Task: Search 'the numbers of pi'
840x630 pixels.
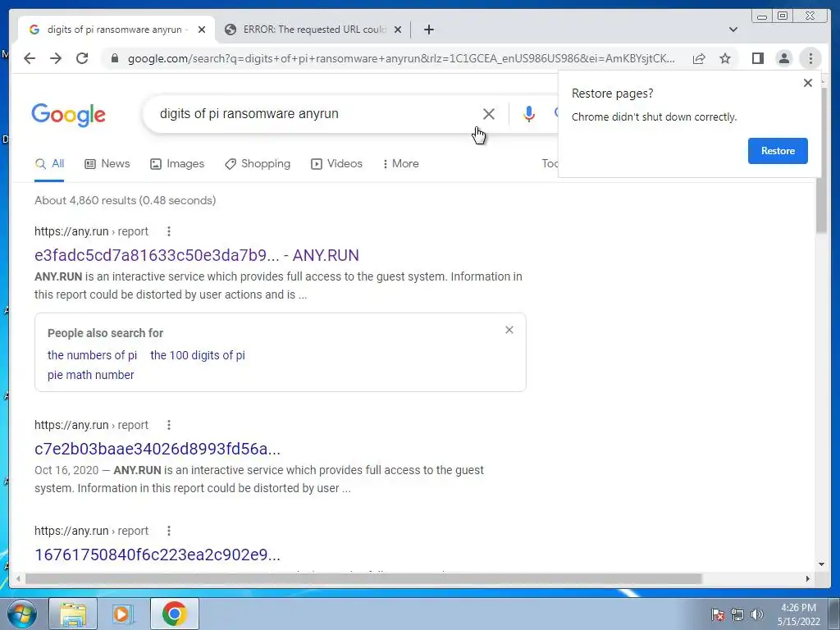Action: (x=92, y=355)
